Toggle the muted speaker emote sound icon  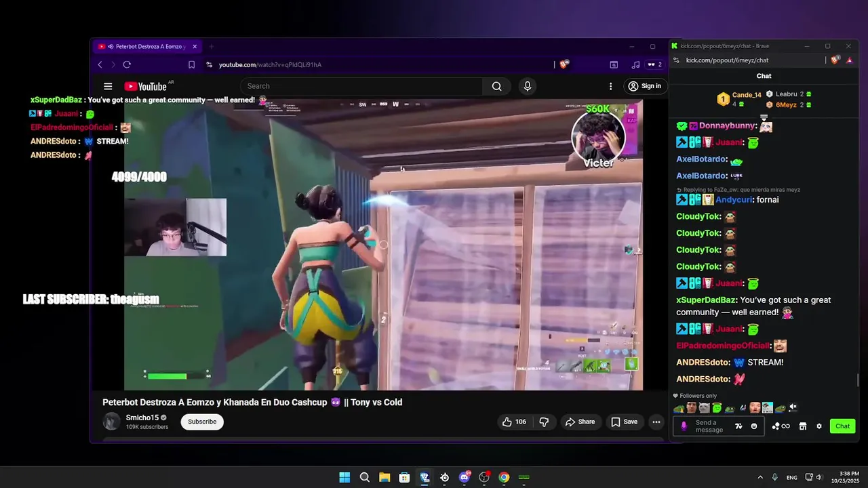(793, 408)
